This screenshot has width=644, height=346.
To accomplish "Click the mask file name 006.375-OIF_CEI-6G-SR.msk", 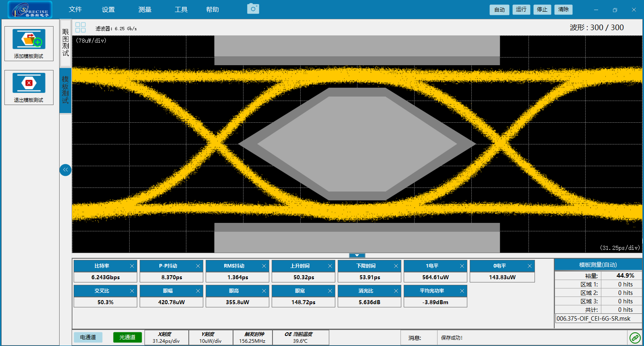I will tap(598, 319).
